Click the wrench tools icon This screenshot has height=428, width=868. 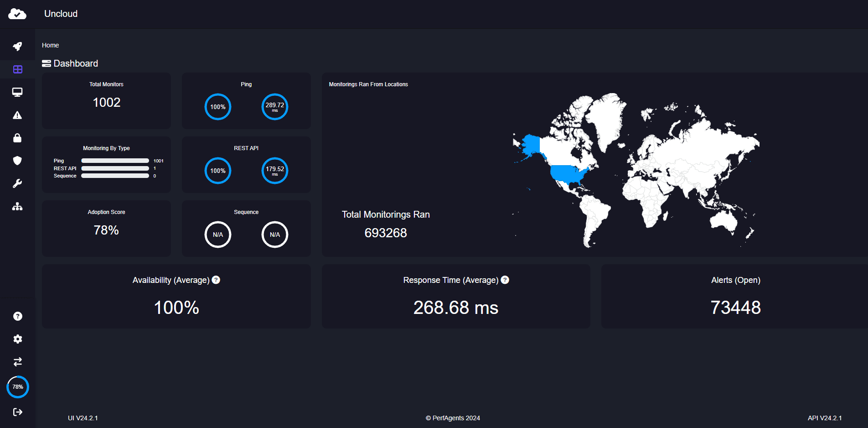[17, 183]
